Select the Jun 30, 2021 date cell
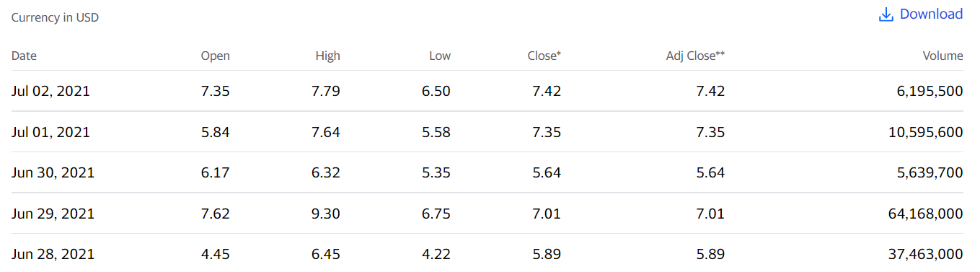 [x=53, y=173]
